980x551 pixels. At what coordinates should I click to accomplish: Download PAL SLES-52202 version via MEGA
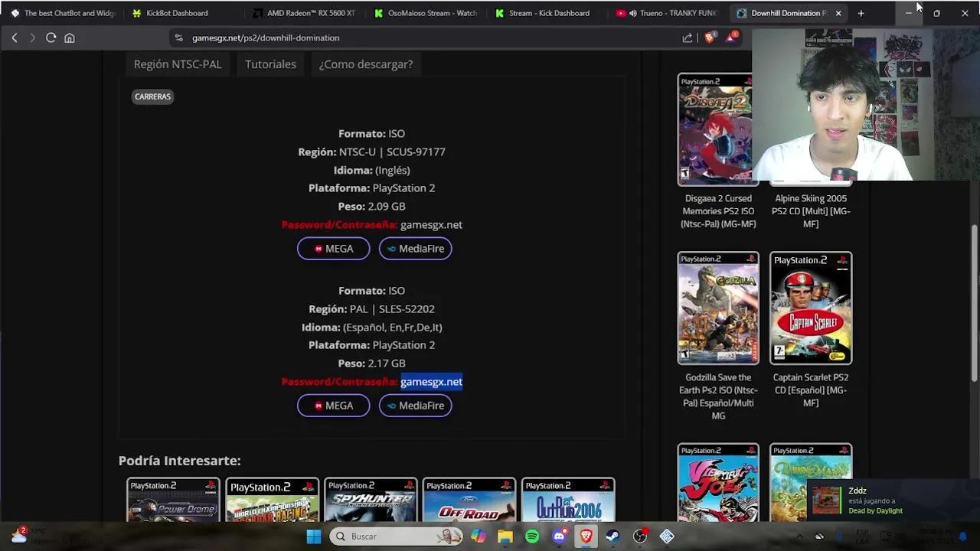pyautogui.click(x=333, y=406)
